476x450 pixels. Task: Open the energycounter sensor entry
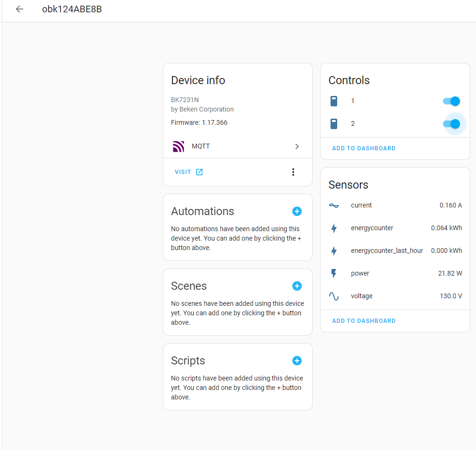(395, 228)
